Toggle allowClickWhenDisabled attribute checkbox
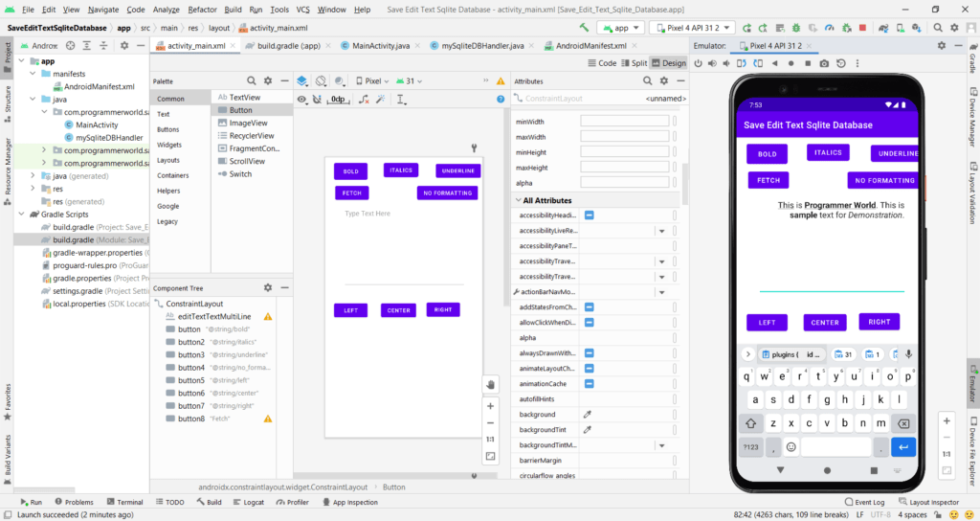Screen dimensions: 980x521 point(589,322)
